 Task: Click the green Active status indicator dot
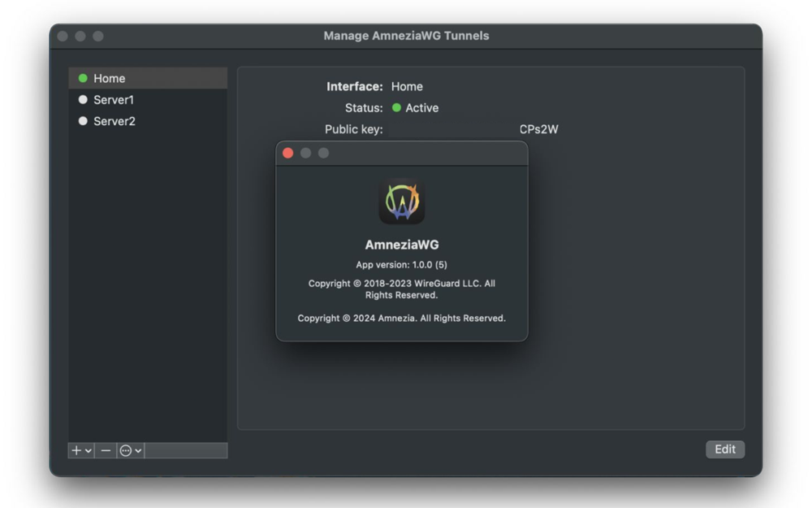pyautogui.click(x=397, y=108)
